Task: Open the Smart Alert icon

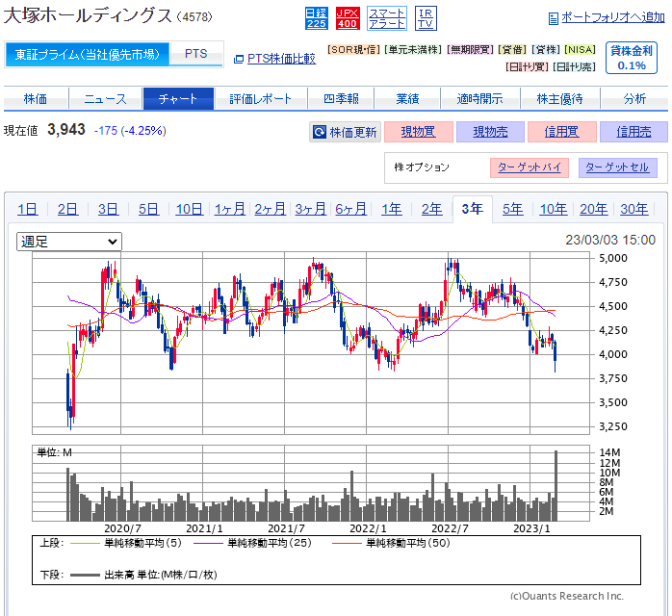Action: (387, 18)
